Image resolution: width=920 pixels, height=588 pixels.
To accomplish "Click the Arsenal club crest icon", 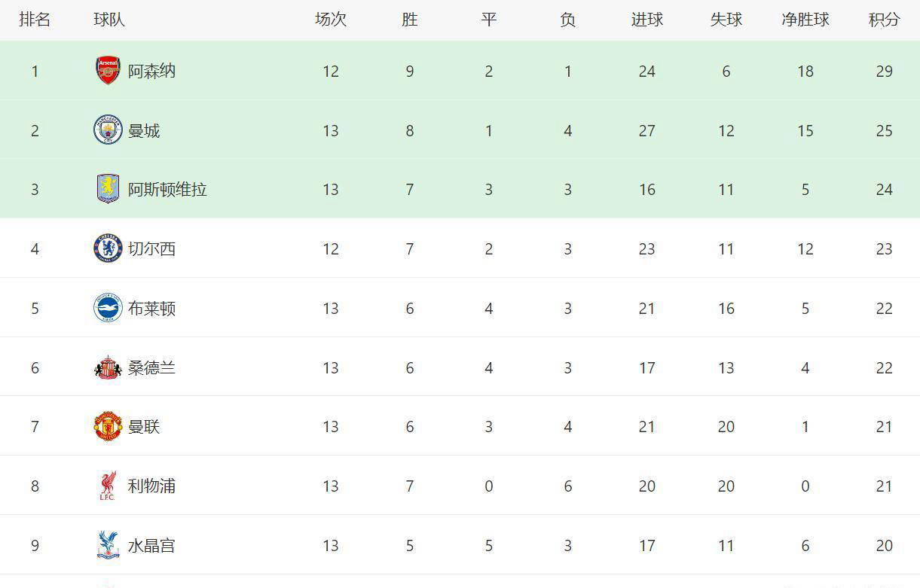I will pos(108,71).
